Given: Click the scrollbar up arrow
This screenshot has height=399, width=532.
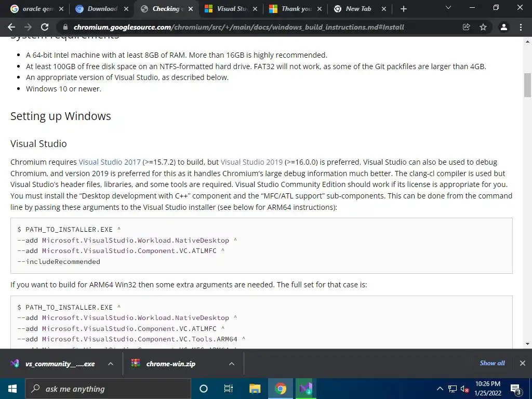Looking at the screenshot, I should tap(527, 42).
